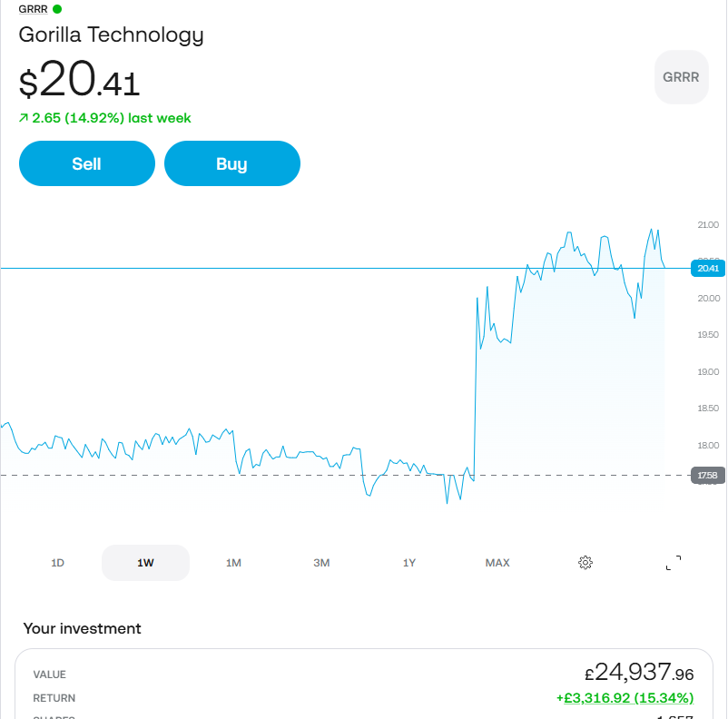Click the 20.00 axis label
The height and width of the screenshot is (719, 728).
pyautogui.click(x=709, y=298)
